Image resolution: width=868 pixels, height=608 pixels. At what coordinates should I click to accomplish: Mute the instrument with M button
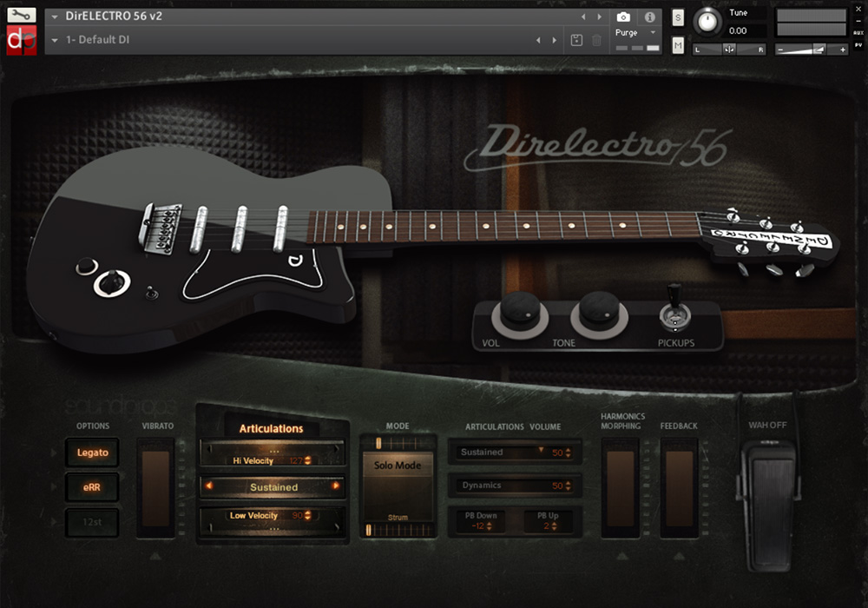click(678, 45)
